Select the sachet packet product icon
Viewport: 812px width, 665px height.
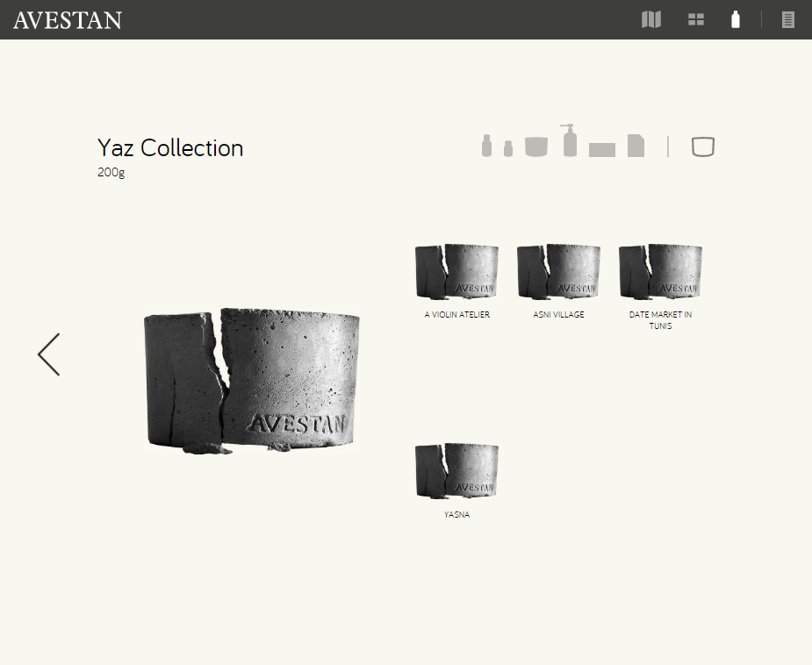tap(636, 146)
